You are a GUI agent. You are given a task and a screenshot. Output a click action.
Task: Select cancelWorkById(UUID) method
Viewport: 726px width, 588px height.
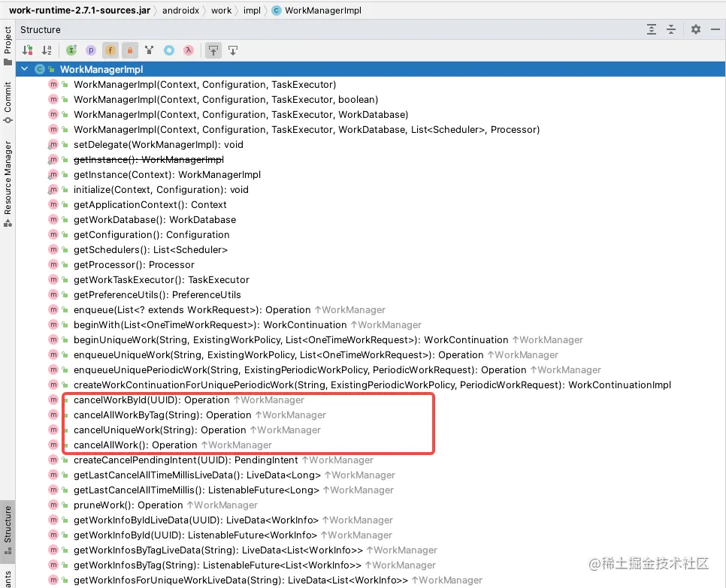coord(189,400)
